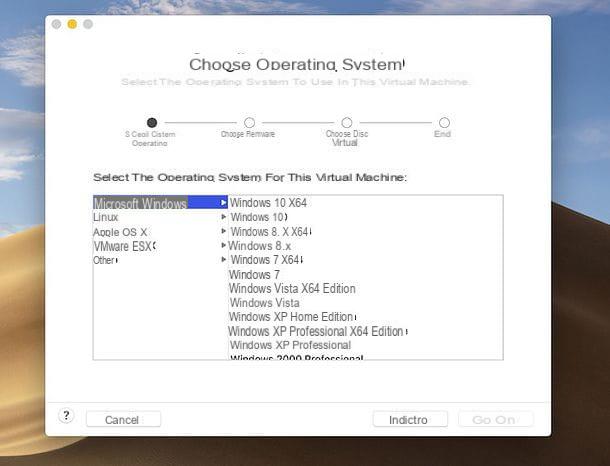Select Microsoft Windows in the OS list

(160, 203)
